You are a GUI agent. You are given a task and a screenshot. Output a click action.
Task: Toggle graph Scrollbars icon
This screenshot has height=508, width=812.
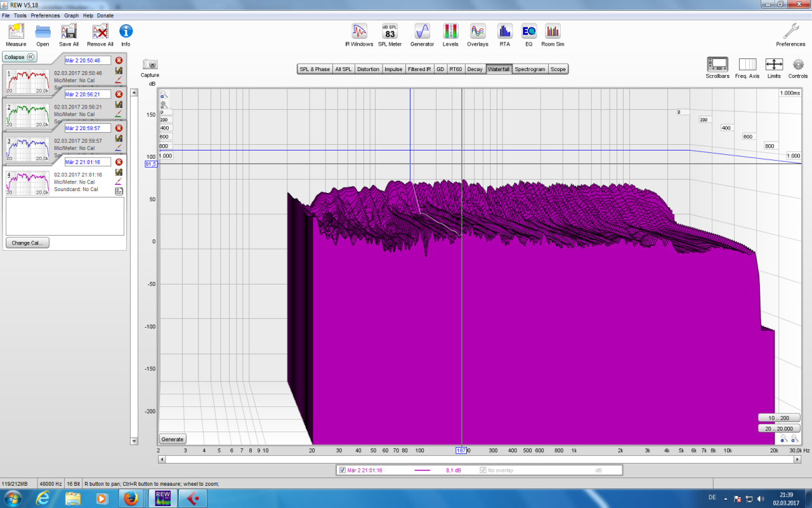click(x=717, y=64)
